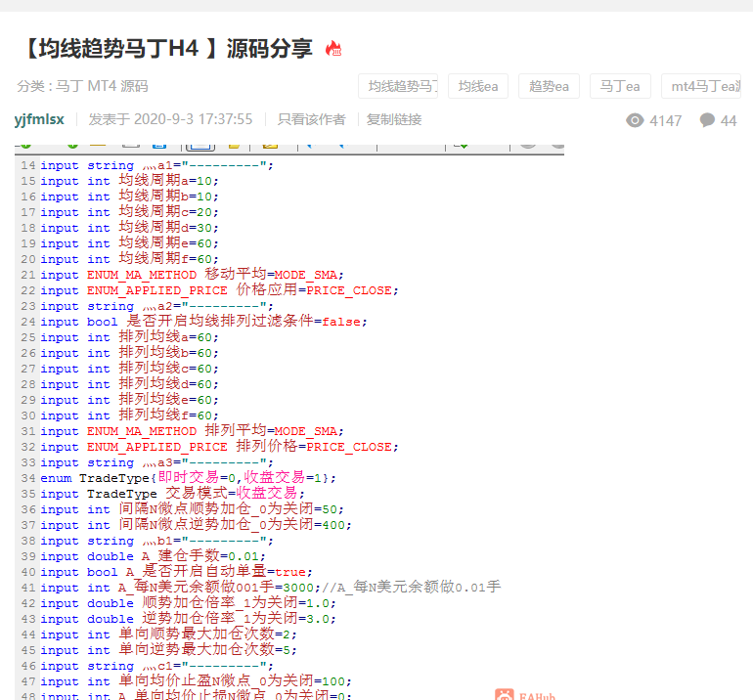The width and height of the screenshot is (753, 700).
Task: Open the mt4马丁ea tag
Action: (x=701, y=86)
